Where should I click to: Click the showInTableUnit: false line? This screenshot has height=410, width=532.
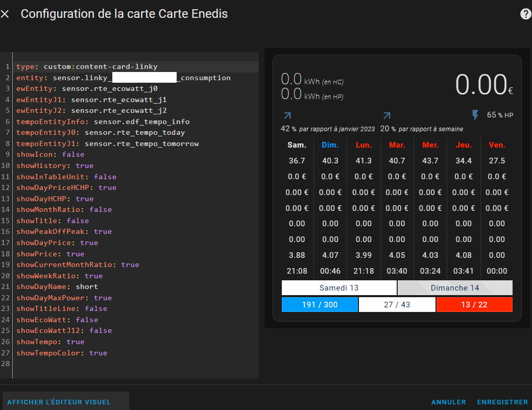(x=66, y=177)
